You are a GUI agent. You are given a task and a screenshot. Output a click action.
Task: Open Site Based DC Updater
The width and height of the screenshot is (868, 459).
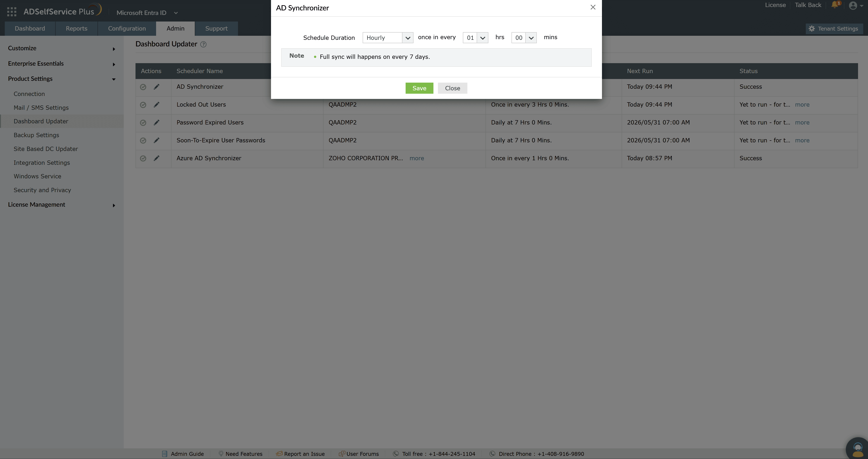pyautogui.click(x=45, y=149)
